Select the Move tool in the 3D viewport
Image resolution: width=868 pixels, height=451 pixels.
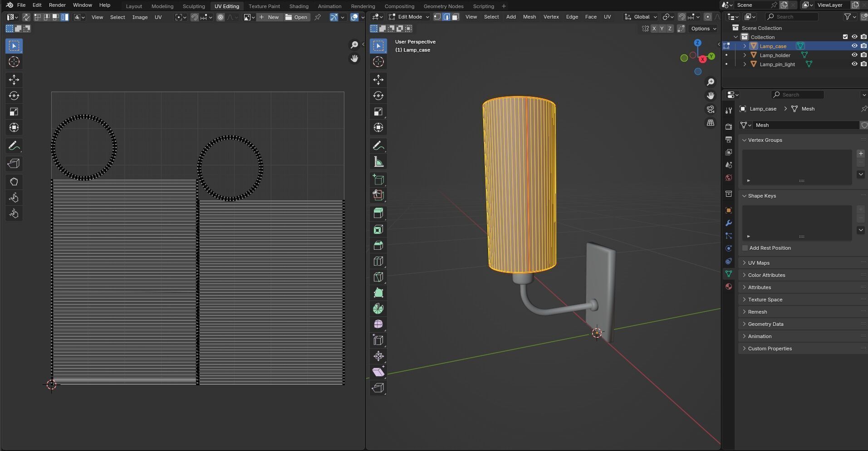pos(378,80)
